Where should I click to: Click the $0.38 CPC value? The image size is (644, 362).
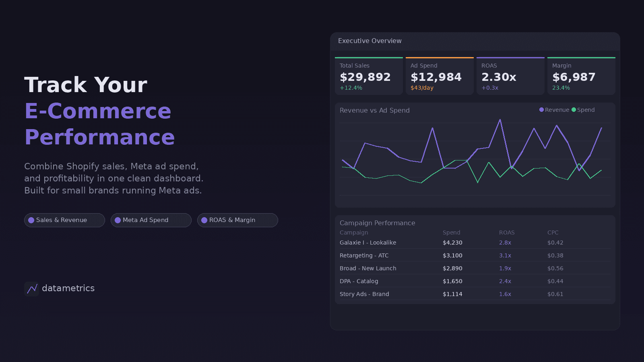(555, 255)
